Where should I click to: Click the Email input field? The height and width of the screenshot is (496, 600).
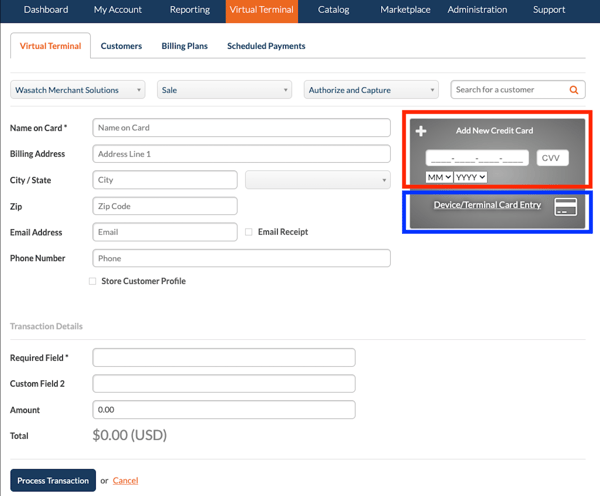pos(165,232)
